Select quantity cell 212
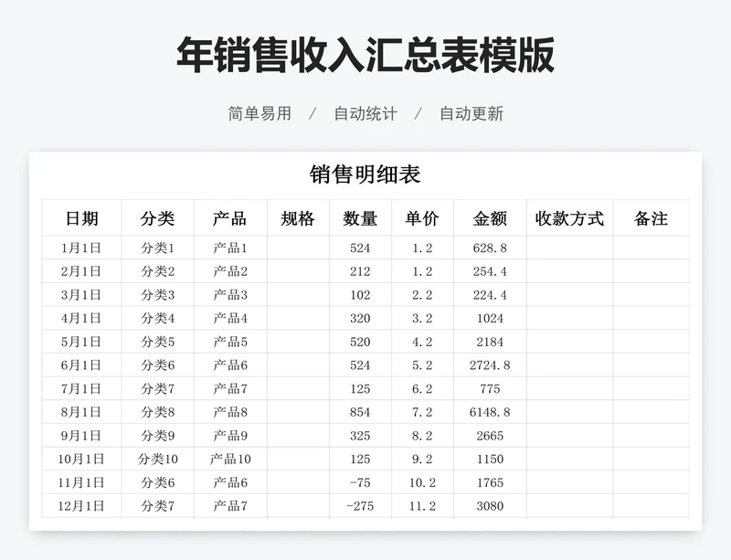The height and width of the screenshot is (560, 731). click(x=360, y=271)
